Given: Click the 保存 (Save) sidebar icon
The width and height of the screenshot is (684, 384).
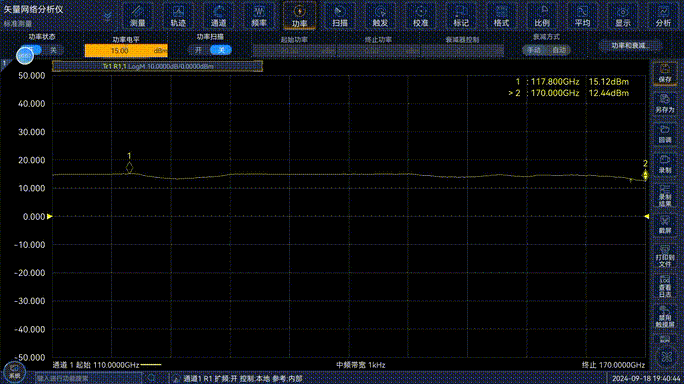Looking at the screenshot, I should 665,73.
